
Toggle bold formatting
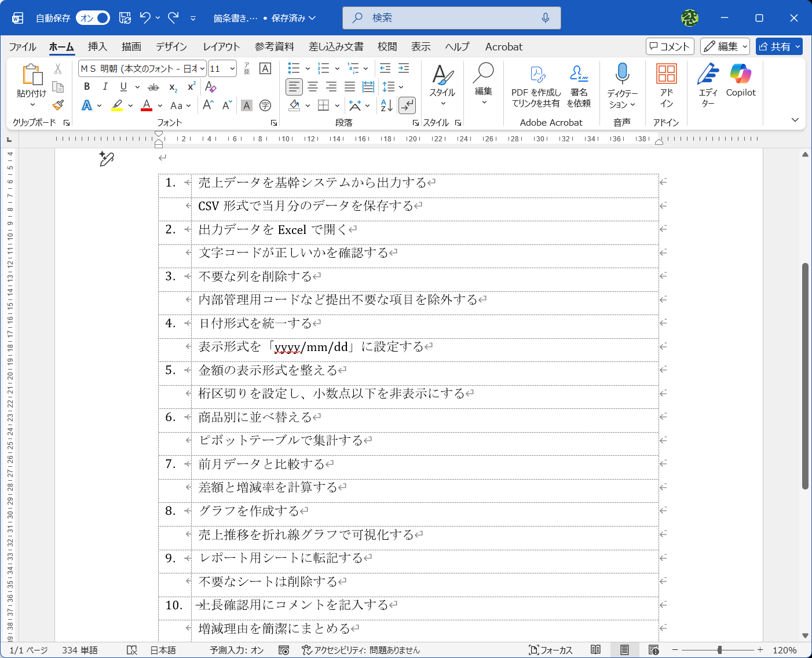[86, 86]
